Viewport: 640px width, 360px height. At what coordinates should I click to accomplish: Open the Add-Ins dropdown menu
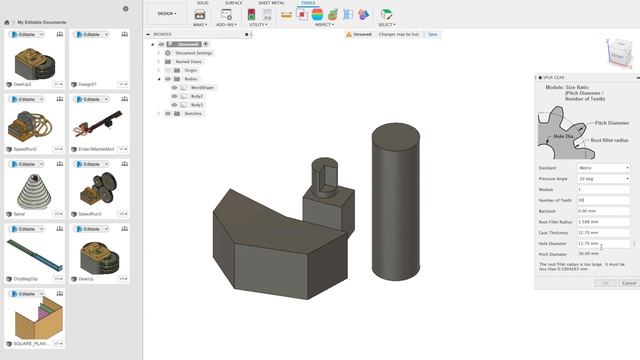click(x=226, y=24)
